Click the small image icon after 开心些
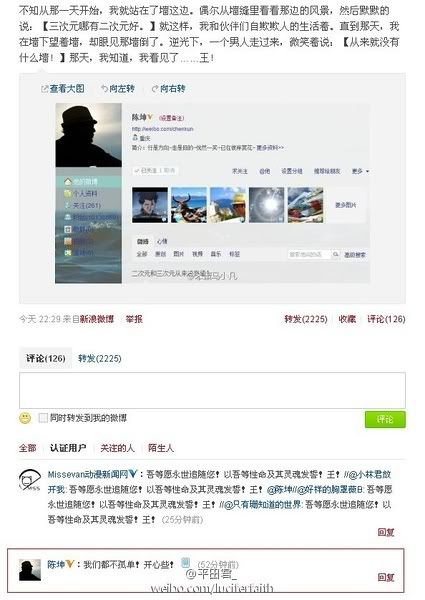Screen dimensions: 425x600 point(186,562)
